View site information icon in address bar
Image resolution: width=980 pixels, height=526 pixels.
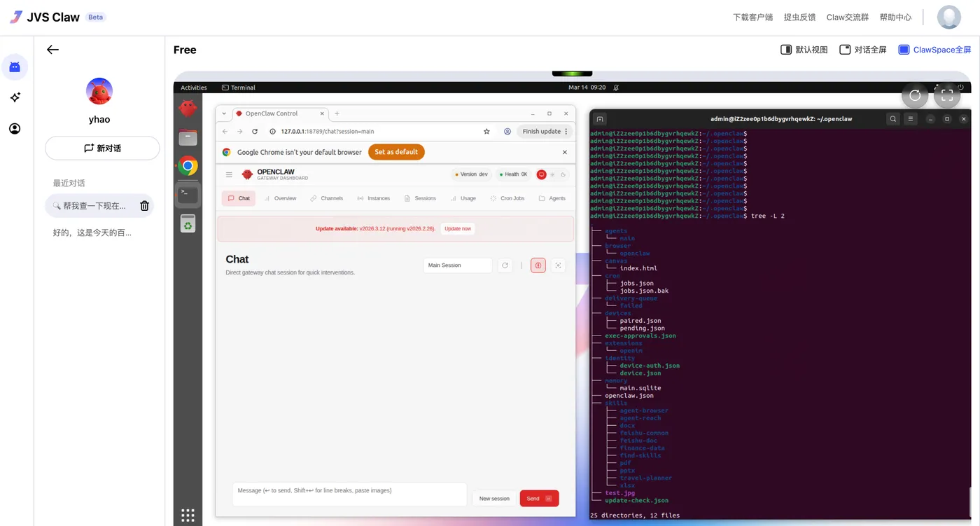pyautogui.click(x=273, y=131)
